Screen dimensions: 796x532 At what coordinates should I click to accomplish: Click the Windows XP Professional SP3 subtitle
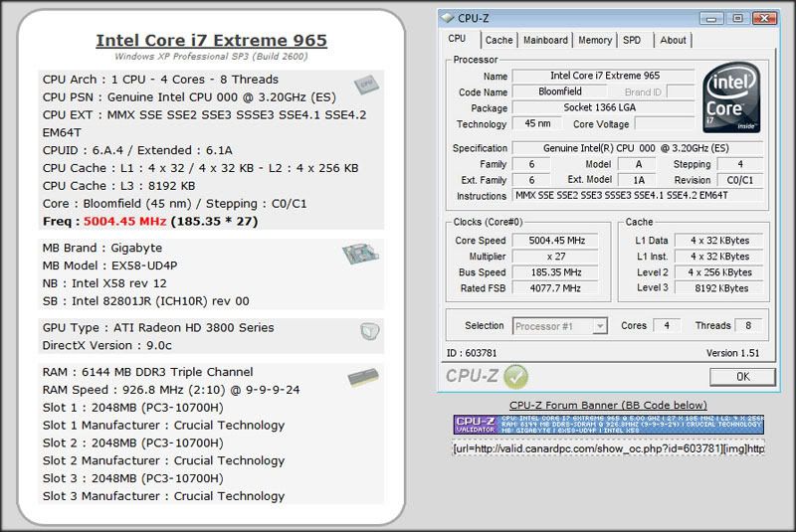211,57
